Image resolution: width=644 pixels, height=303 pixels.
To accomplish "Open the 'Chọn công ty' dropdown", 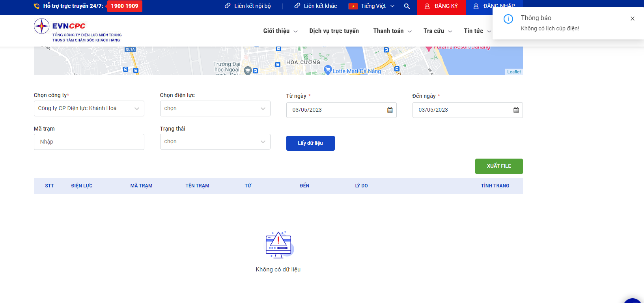I will (x=89, y=108).
